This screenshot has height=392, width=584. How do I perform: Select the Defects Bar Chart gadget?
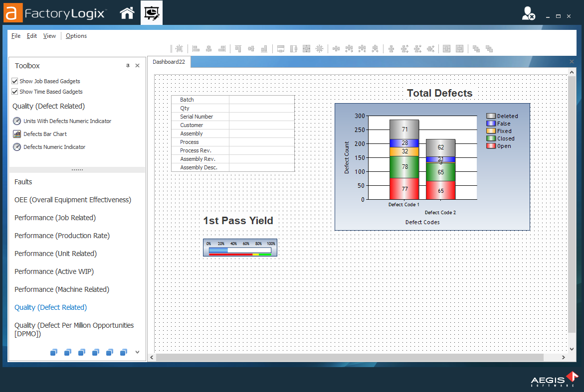coord(44,134)
